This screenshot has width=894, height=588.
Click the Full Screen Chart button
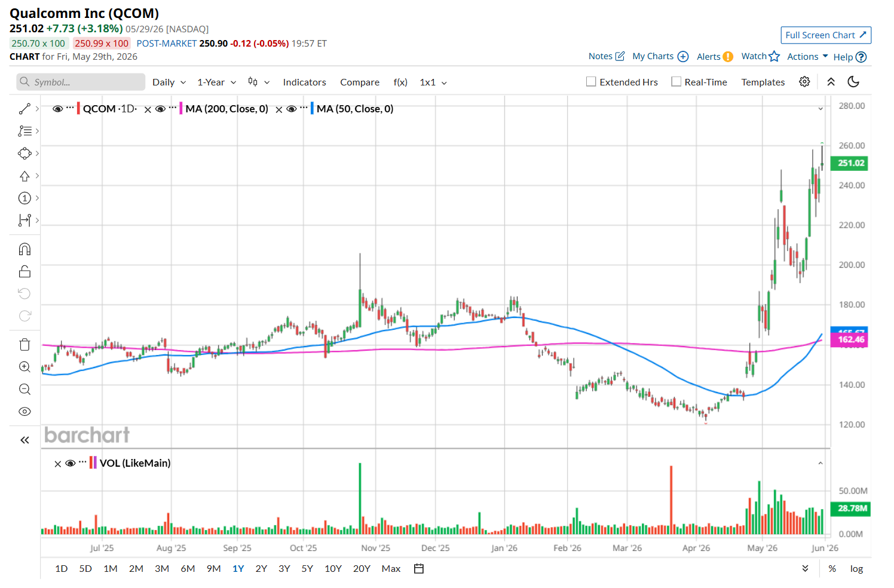click(x=826, y=35)
